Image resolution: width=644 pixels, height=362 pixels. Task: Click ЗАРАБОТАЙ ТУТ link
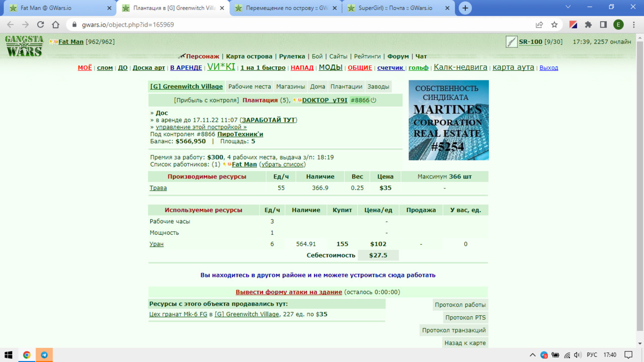pos(268,120)
